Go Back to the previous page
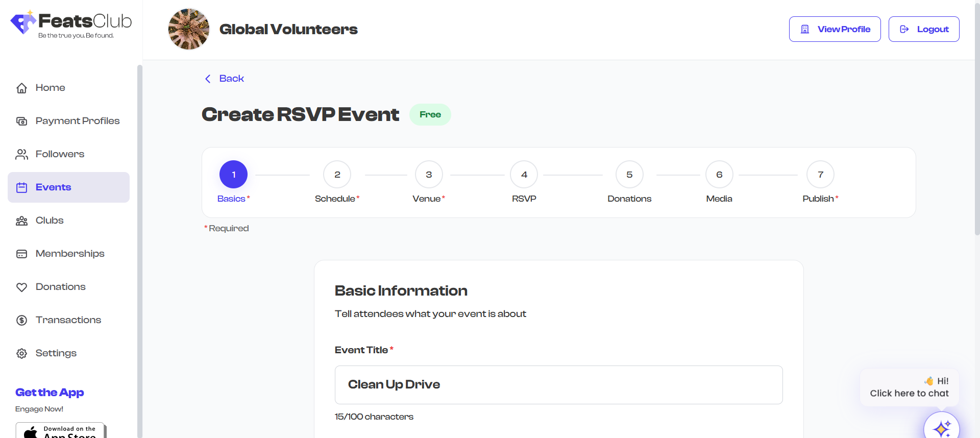Viewport: 980px width, 438px height. [x=225, y=79]
